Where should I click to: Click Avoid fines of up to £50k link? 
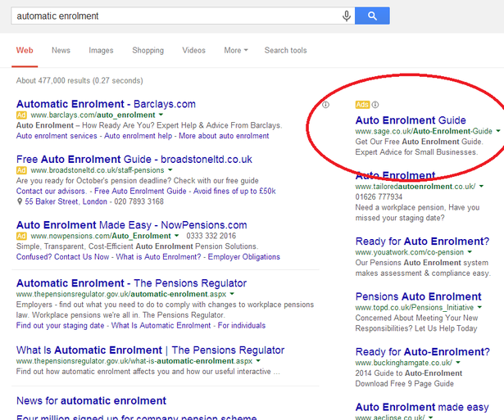[x=234, y=191]
